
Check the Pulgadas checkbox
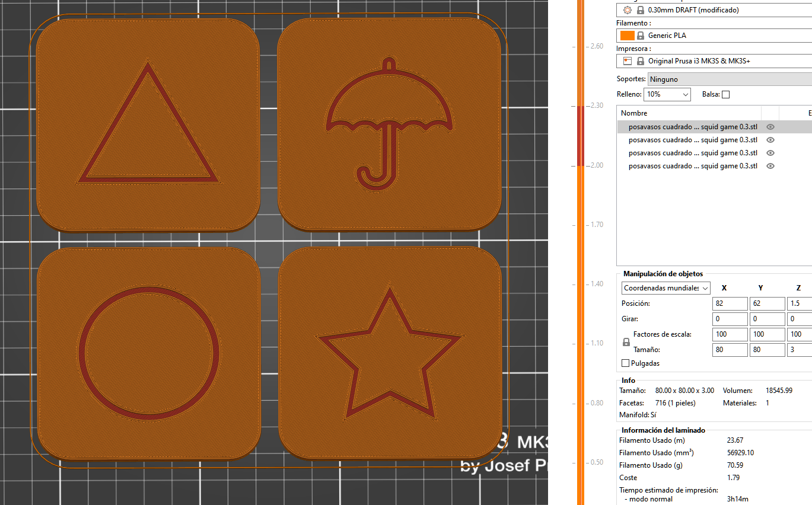click(x=625, y=363)
